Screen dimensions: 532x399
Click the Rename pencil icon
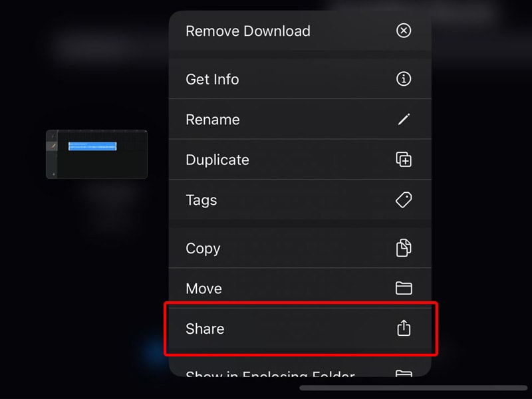[404, 120]
